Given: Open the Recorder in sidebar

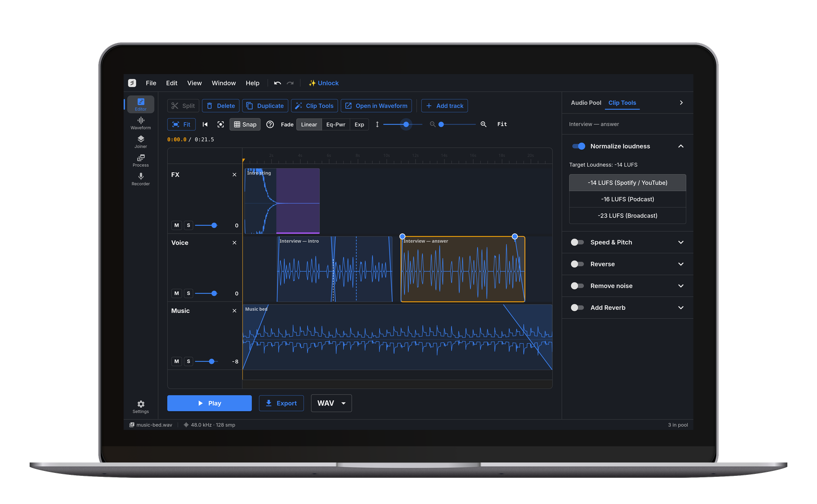Looking at the screenshot, I should pos(140,179).
